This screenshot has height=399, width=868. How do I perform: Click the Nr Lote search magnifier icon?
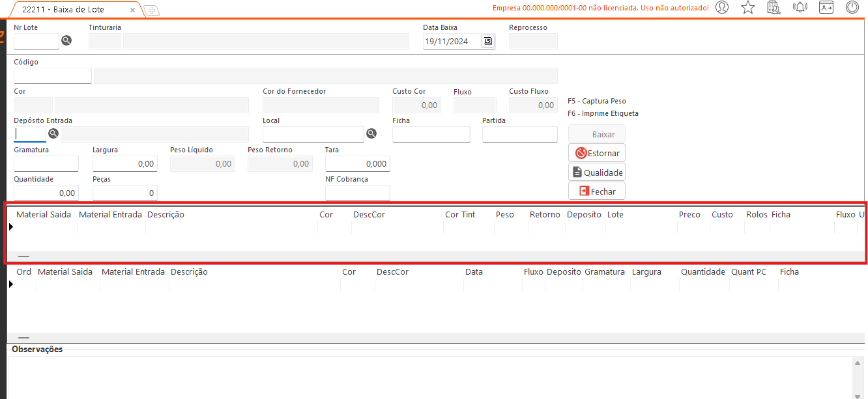click(x=66, y=40)
